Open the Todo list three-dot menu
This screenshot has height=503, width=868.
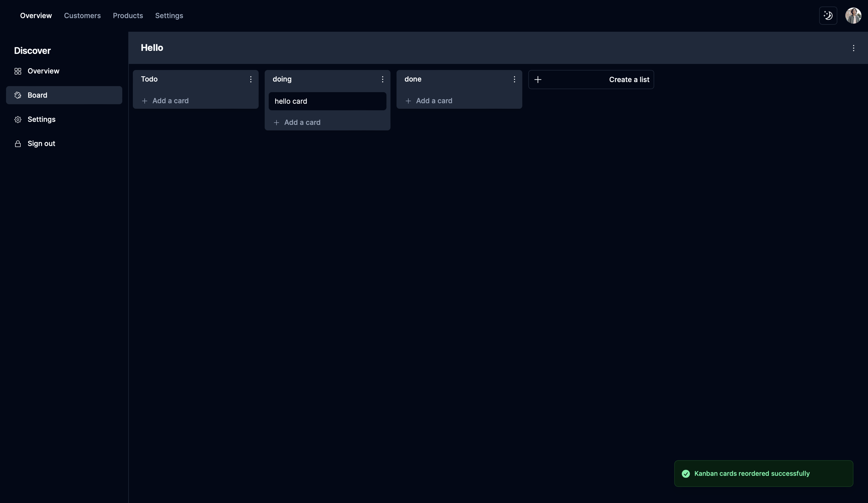250,79
